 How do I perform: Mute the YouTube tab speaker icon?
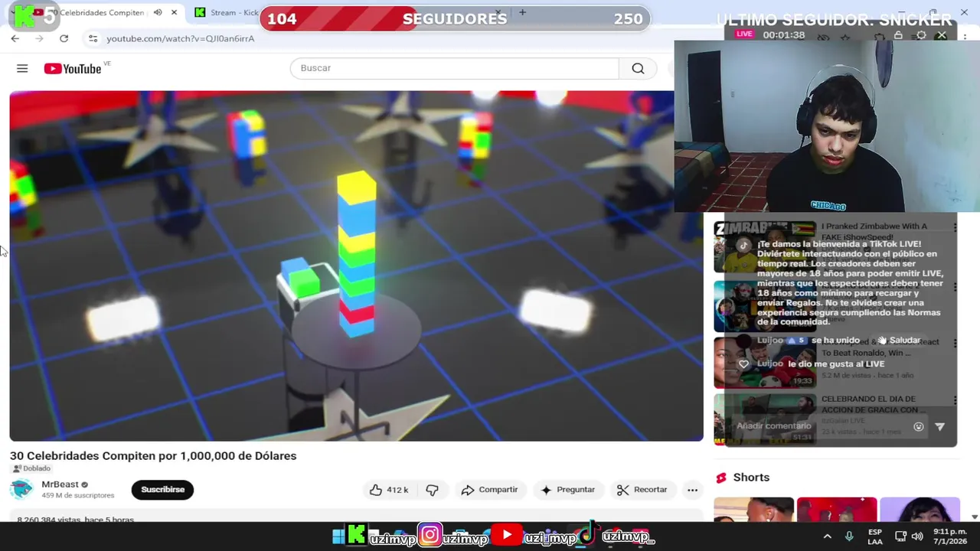[158, 13]
